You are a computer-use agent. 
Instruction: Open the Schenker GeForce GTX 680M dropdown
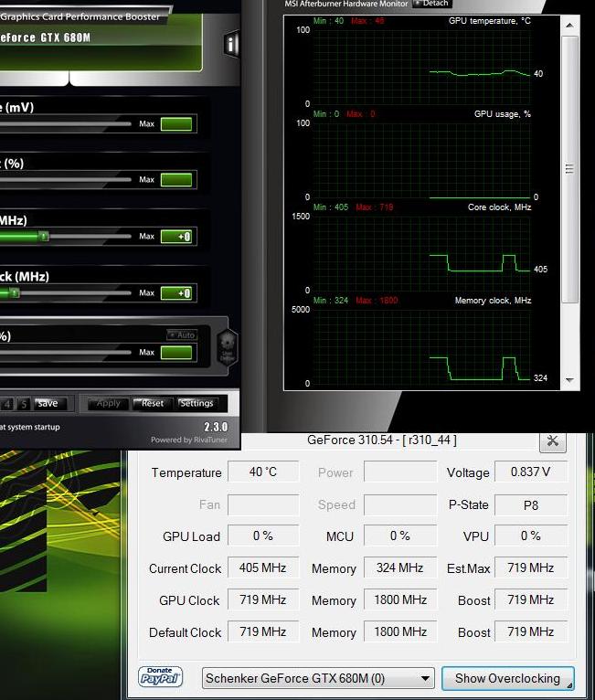[x=318, y=679]
